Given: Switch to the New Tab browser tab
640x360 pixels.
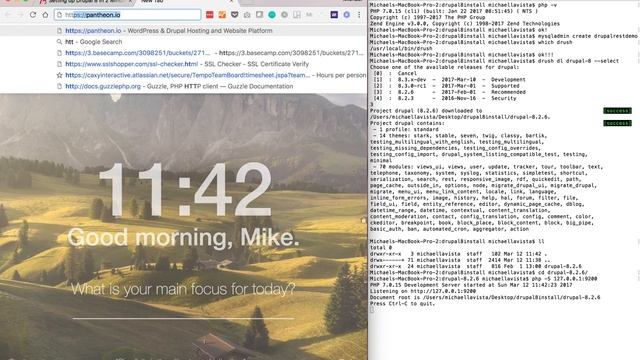Looking at the screenshot, I should click(152, 2).
